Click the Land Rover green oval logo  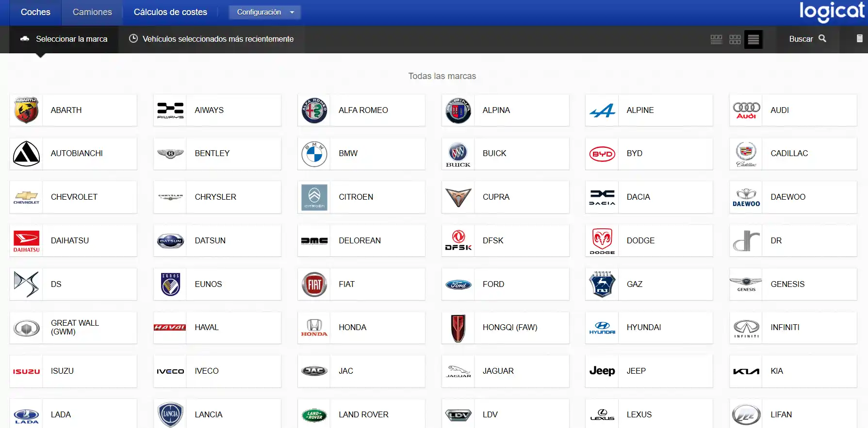(314, 415)
